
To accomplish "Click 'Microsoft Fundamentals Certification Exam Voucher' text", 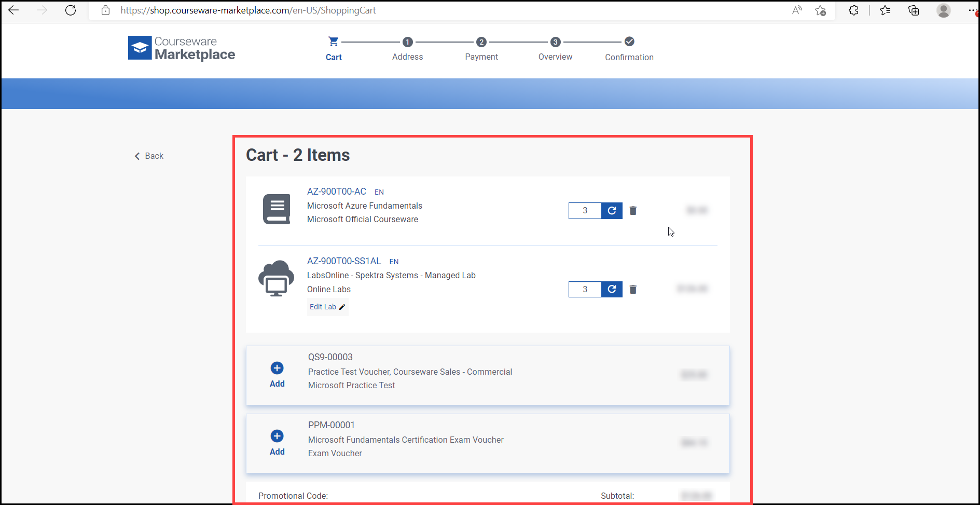I will 406,440.
